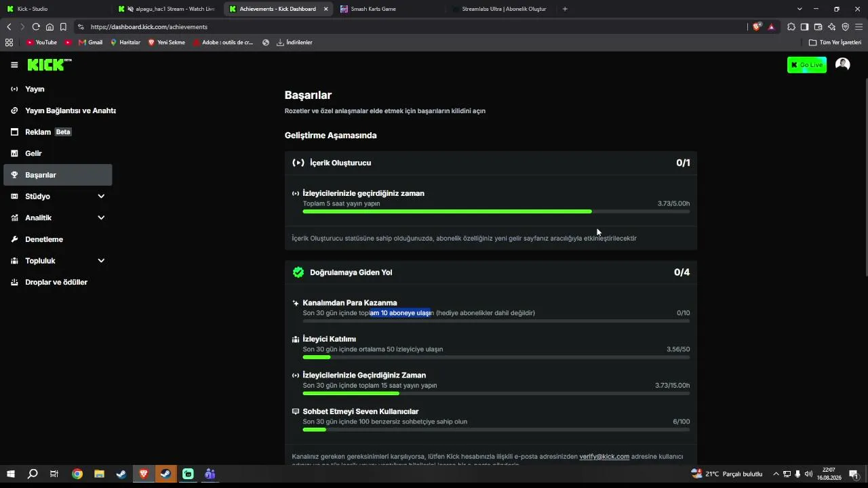Screen dimensions: 868x488
Task: Open Brave VPN shield icon
Action: point(845,26)
